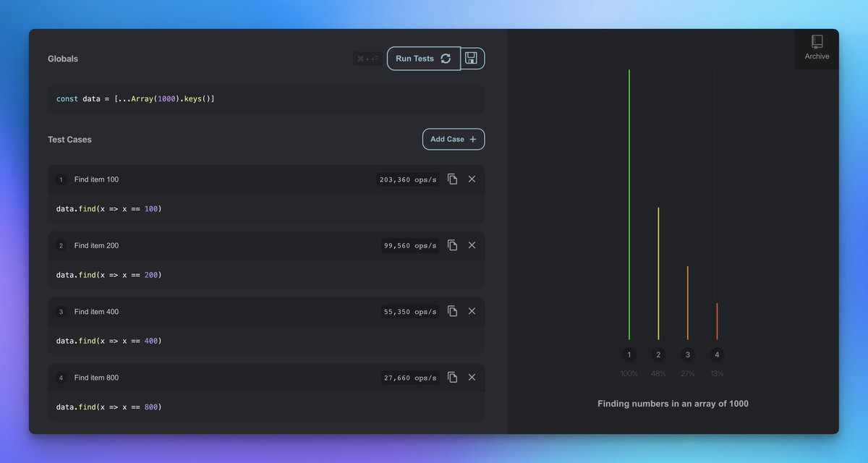Click the '48%' percentage label
This screenshot has height=463, width=868.
coord(658,374)
